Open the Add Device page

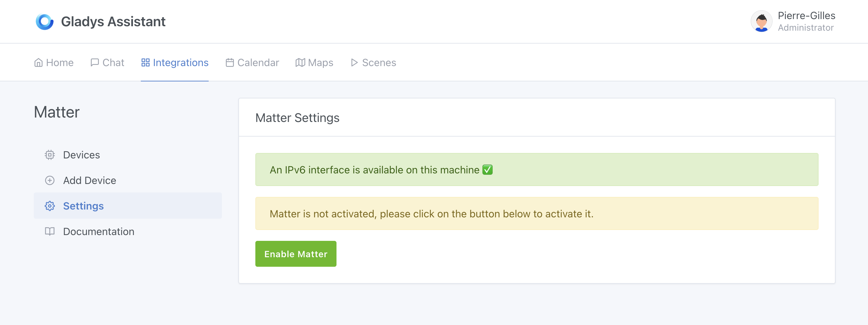[x=89, y=180]
